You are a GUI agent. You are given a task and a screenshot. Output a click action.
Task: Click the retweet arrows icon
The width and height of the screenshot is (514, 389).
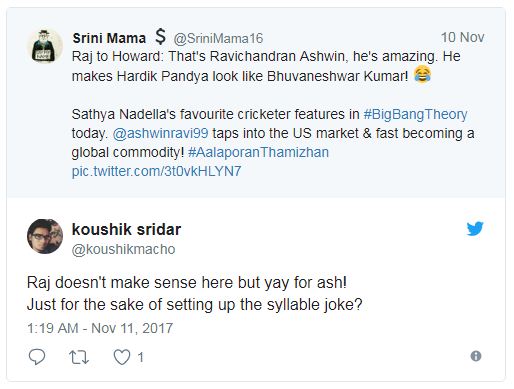click(79, 357)
